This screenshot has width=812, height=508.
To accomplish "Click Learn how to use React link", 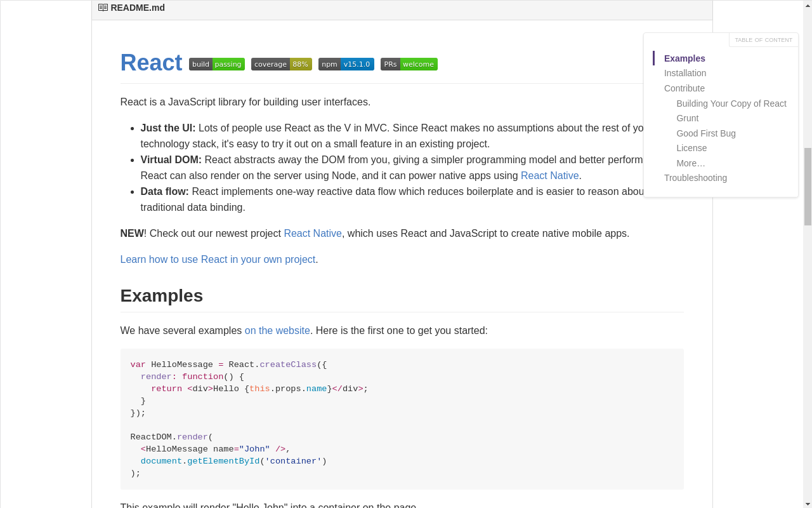I will pos(218,259).
